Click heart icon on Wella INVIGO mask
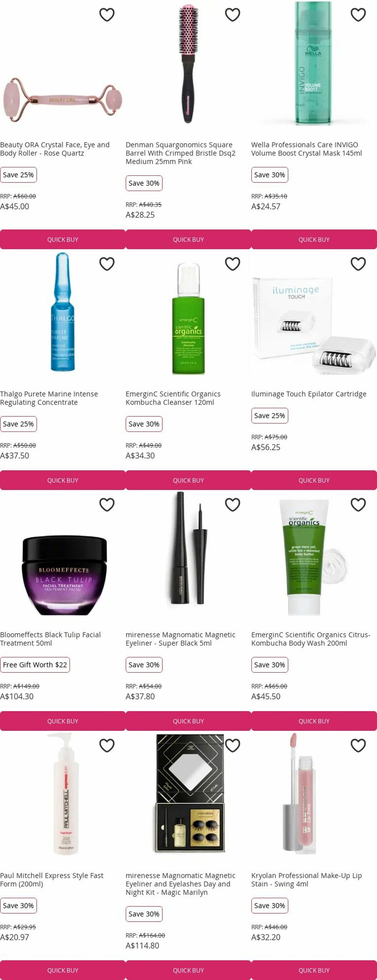Image resolution: width=377 pixels, height=980 pixels. pos(358,15)
